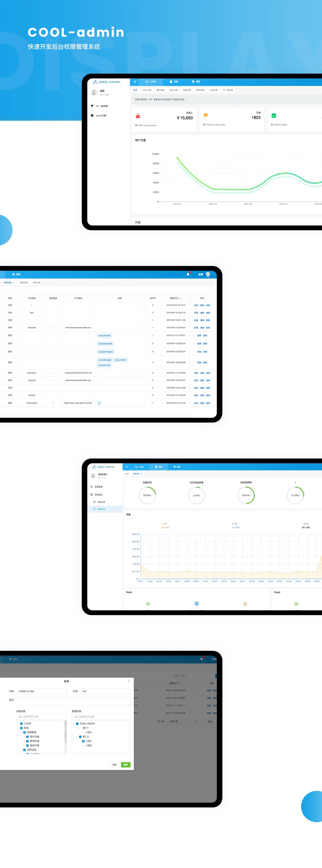The height and width of the screenshot is (868, 322).
Task: Toggle 工作台 checkbox in 功能权限 tree
Action: pos(21,723)
